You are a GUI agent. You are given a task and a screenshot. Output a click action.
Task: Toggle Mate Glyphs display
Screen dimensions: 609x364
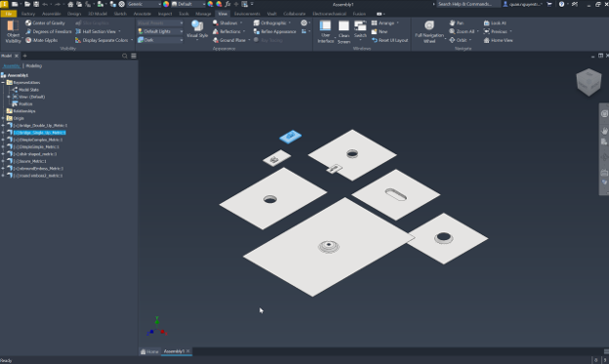coord(42,40)
